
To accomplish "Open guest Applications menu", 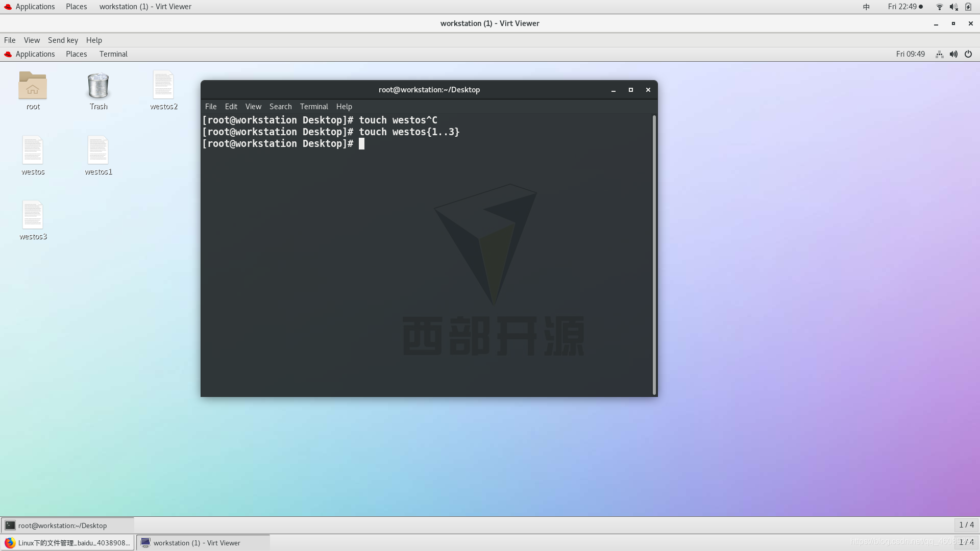I will click(30, 54).
